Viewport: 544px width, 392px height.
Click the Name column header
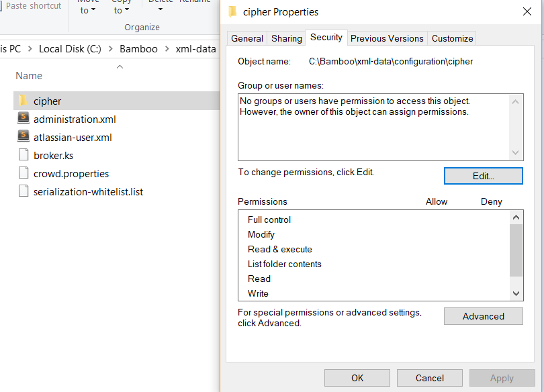click(x=29, y=76)
